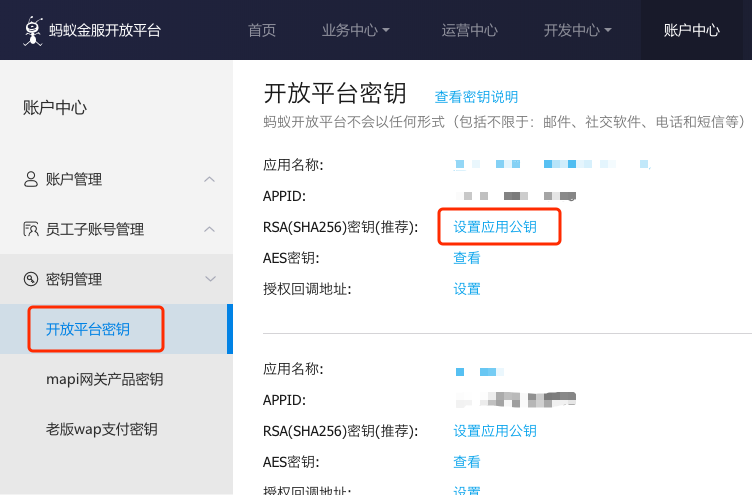Click the highlighted 设置应用公钥 link

(495, 227)
